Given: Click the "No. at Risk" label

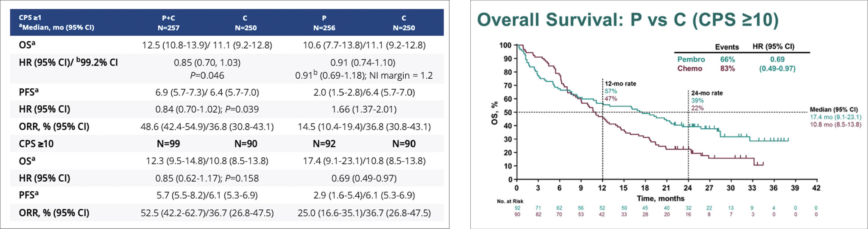Looking at the screenshot, I should coord(510,201).
